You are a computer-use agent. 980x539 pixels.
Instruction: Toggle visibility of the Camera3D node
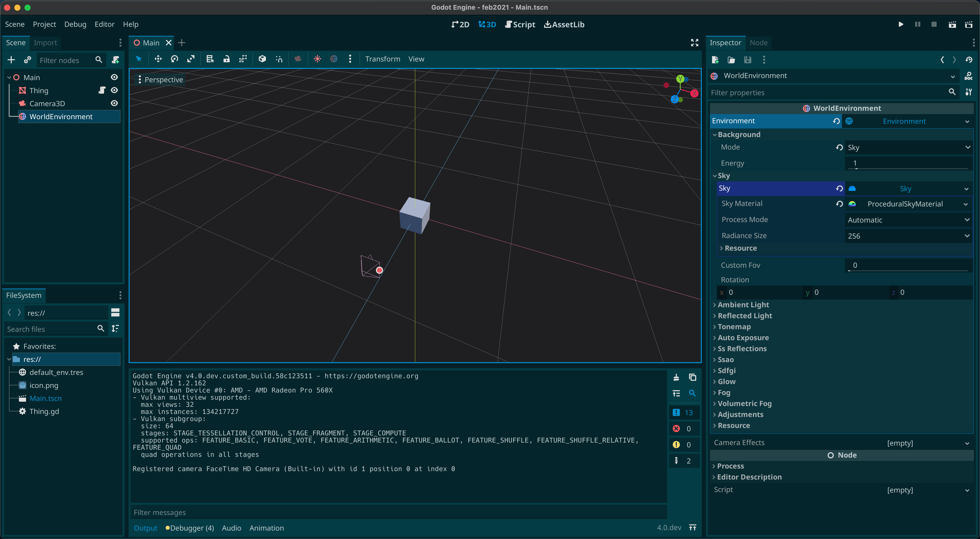(x=114, y=103)
